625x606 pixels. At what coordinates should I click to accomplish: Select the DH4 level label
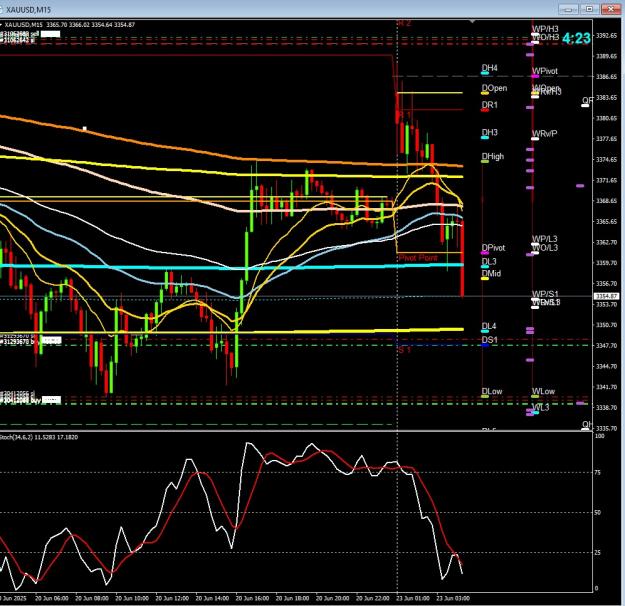click(x=489, y=68)
